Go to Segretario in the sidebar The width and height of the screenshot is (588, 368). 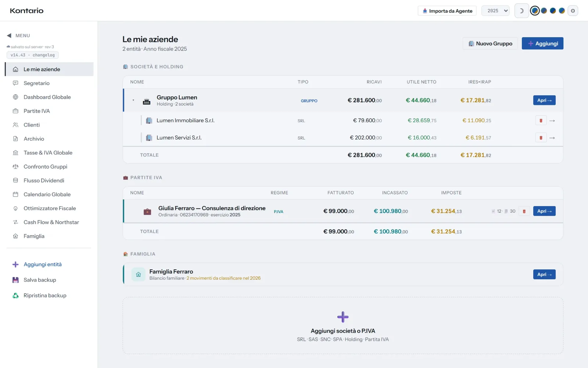[49, 83]
